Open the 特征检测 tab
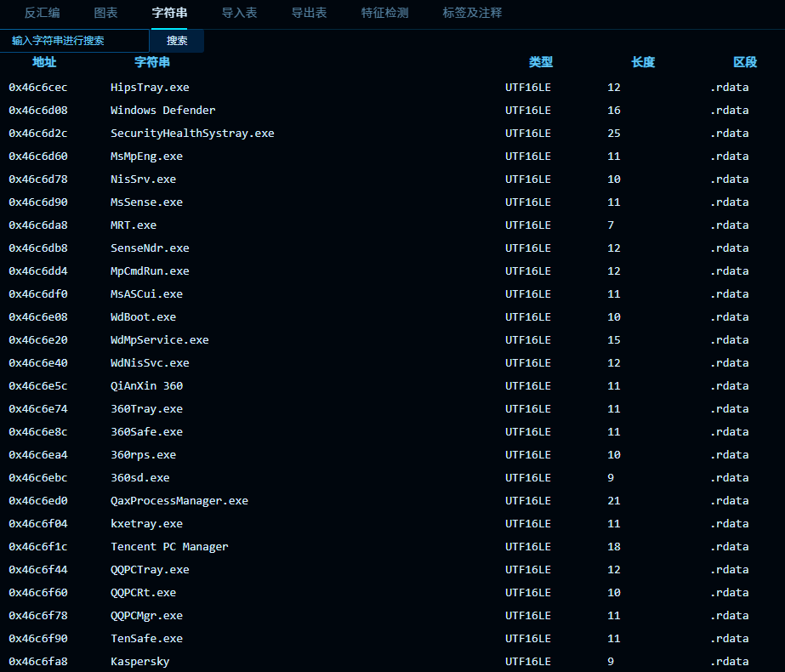785x672 pixels. click(384, 13)
